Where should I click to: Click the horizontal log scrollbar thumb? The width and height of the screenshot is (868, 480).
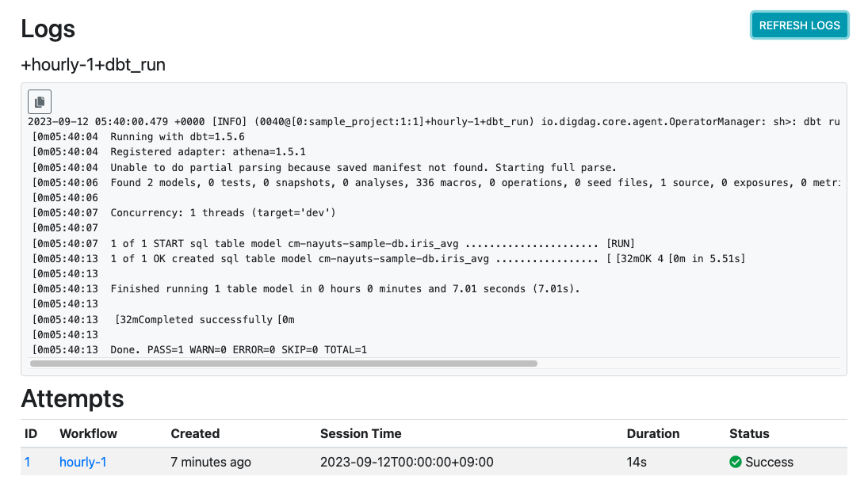coord(283,364)
